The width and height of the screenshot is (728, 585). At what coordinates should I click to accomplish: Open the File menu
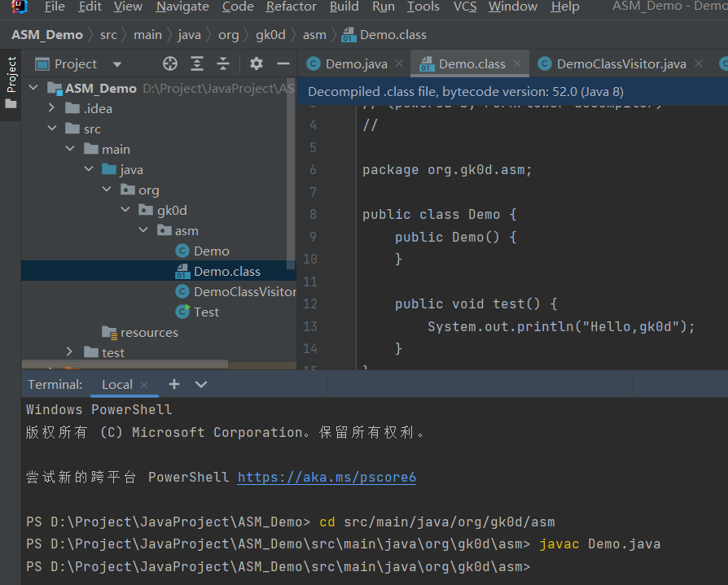(x=55, y=7)
